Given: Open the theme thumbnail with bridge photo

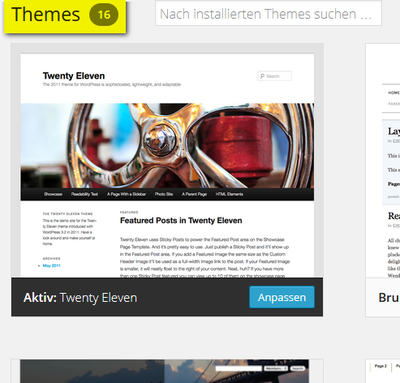Looking at the screenshot, I should point(164,371).
